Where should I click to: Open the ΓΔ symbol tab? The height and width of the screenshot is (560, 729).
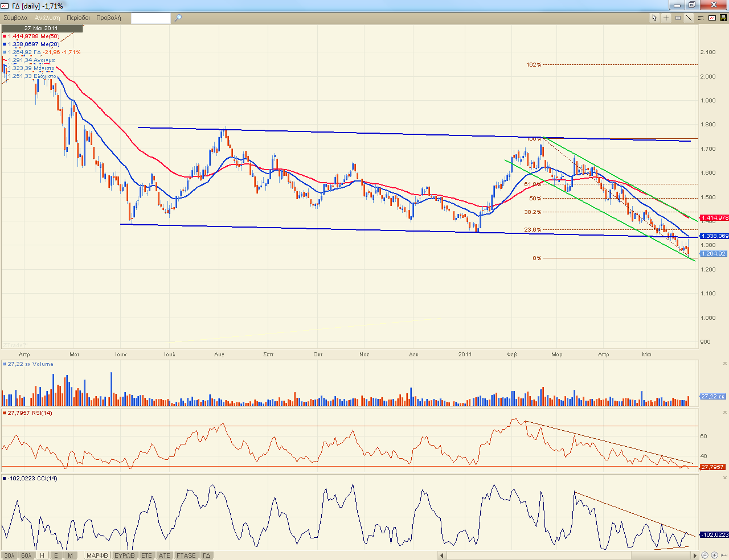[x=207, y=555]
